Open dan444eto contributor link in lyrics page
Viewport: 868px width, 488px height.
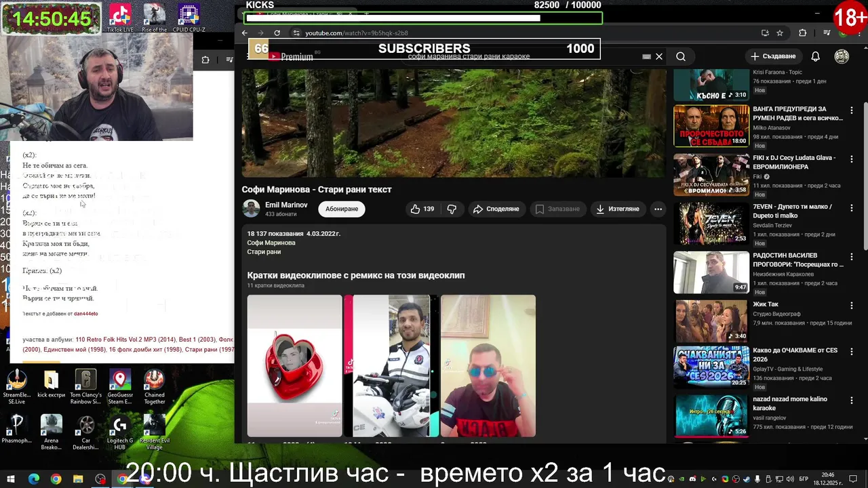click(86, 314)
